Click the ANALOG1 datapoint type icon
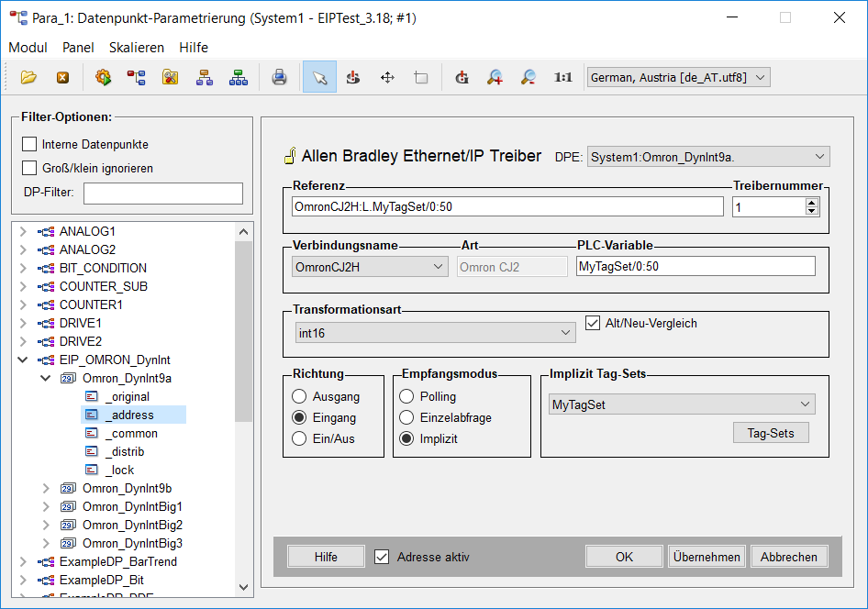The image size is (868, 609). coord(46,231)
